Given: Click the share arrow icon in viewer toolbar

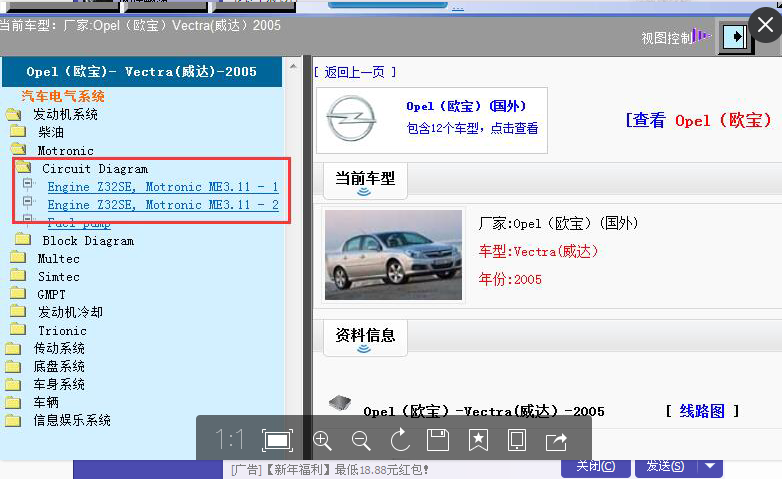Looking at the screenshot, I should pos(556,440).
